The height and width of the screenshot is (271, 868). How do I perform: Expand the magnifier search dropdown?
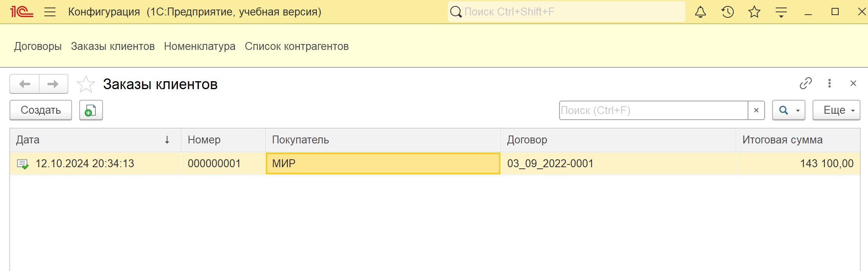pyautogui.click(x=789, y=110)
